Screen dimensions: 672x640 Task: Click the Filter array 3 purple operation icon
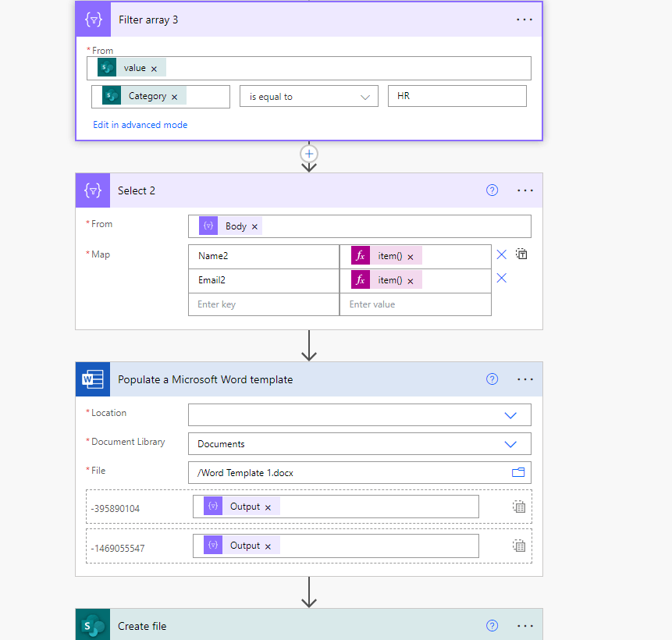tap(93, 19)
